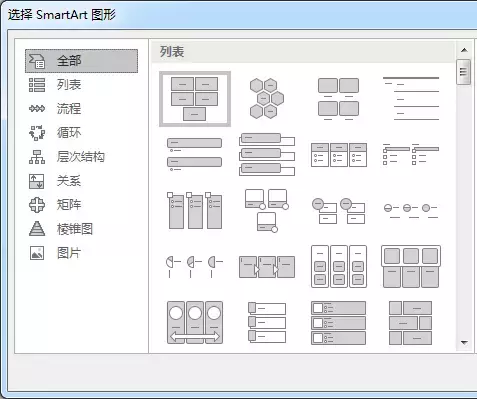Choose the Continuous Picture List layout

point(195,322)
